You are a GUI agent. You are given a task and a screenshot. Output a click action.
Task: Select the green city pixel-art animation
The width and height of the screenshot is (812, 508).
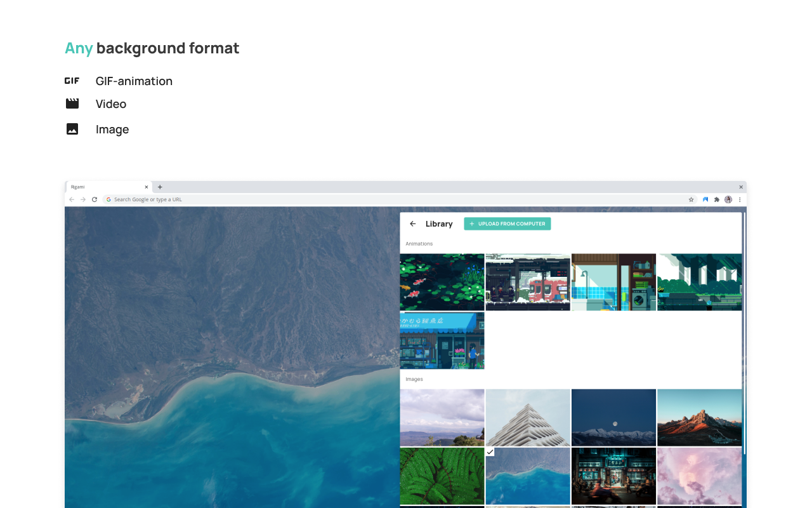[700, 282]
